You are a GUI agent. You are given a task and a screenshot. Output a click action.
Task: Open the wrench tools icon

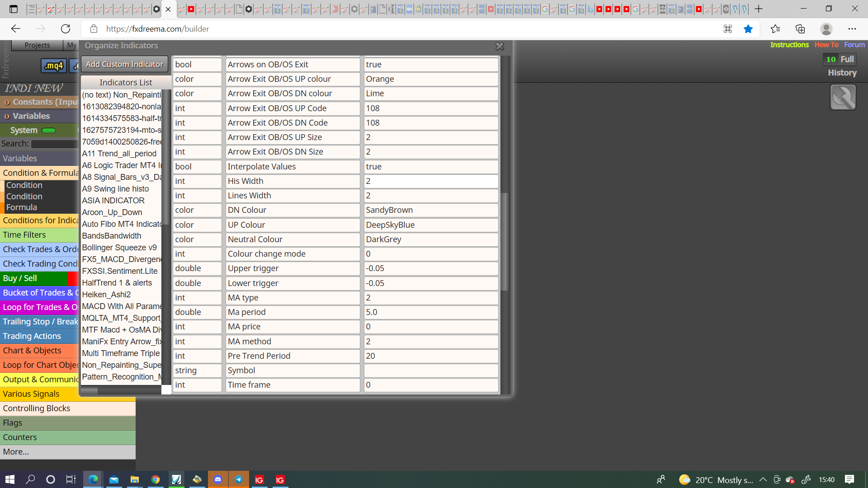[843, 97]
